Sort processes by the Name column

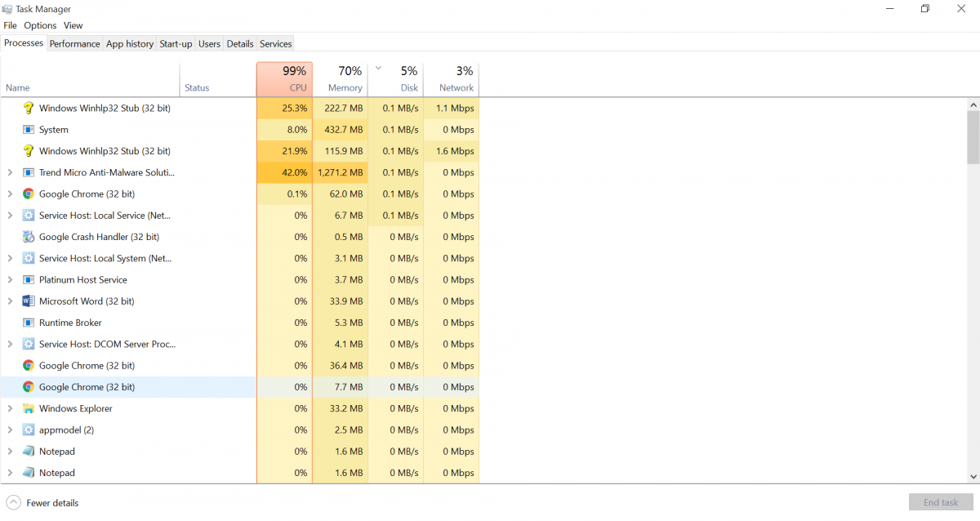point(90,80)
